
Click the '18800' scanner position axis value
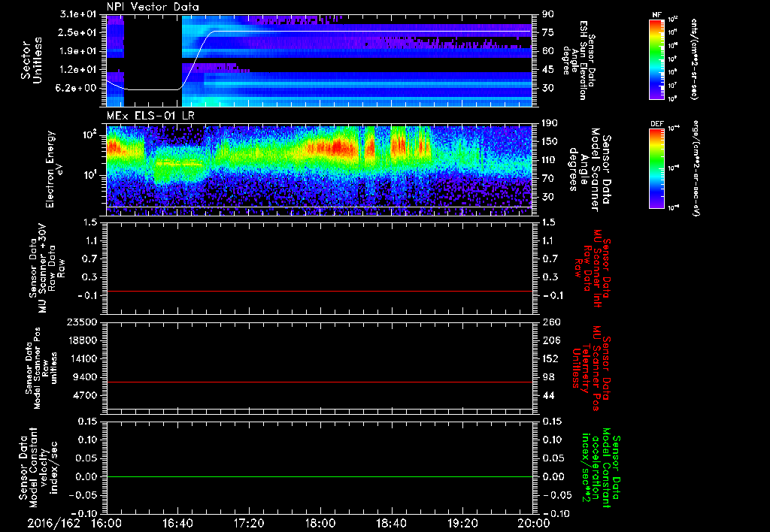pos(81,340)
